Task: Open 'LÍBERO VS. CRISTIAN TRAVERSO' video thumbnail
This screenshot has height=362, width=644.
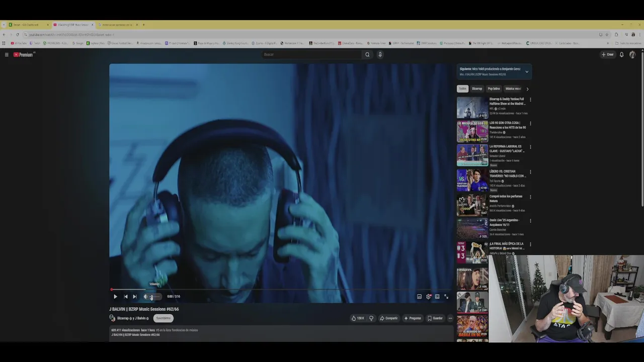Action: (472, 180)
